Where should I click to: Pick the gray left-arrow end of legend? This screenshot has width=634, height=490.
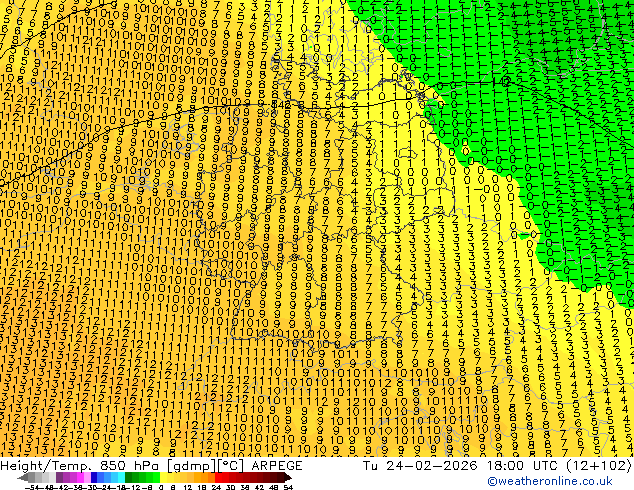pyautogui.click(x=23, y=478)
